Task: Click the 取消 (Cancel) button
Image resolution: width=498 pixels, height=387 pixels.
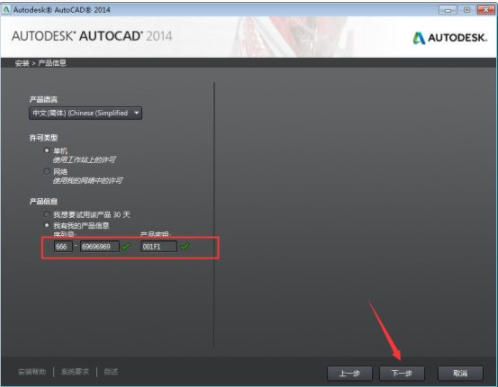Action: pyautogui.click(x=460, y=373)
